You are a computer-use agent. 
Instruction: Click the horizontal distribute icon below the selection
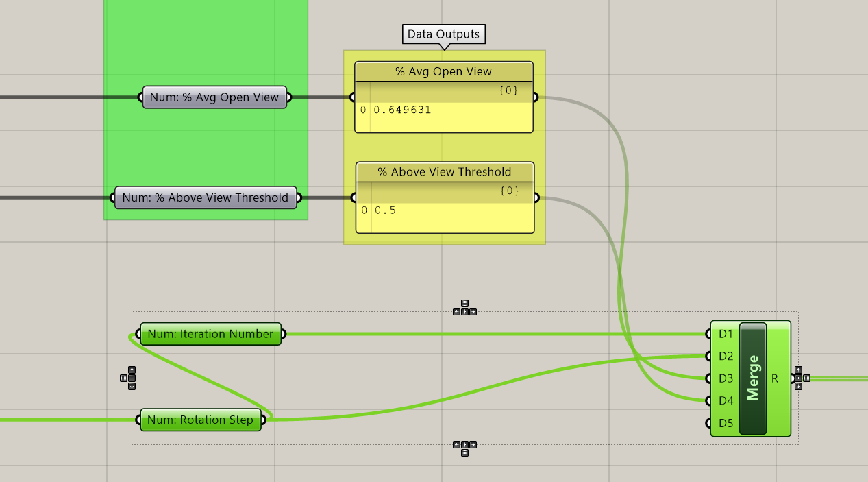[464, 453]
